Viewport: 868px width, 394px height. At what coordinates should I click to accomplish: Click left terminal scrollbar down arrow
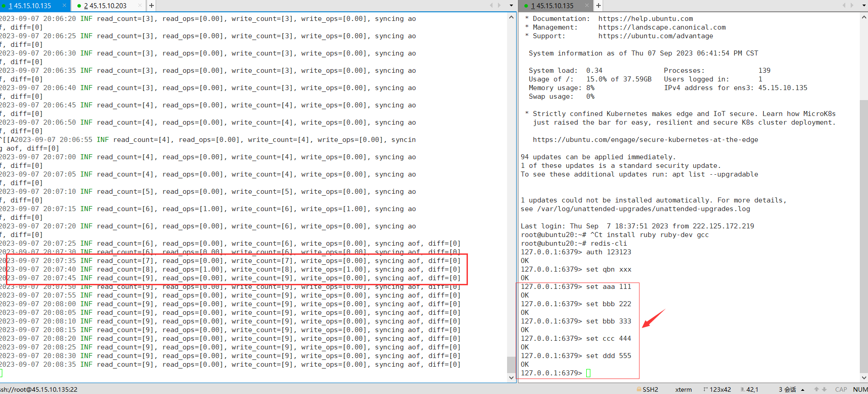pyautogui.click(x=511, y=378)
